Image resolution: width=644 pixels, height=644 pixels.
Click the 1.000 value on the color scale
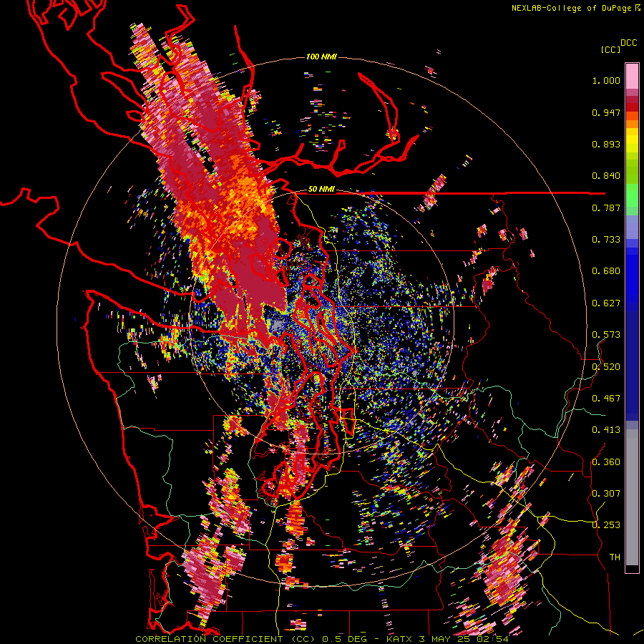tap(606, 80)
